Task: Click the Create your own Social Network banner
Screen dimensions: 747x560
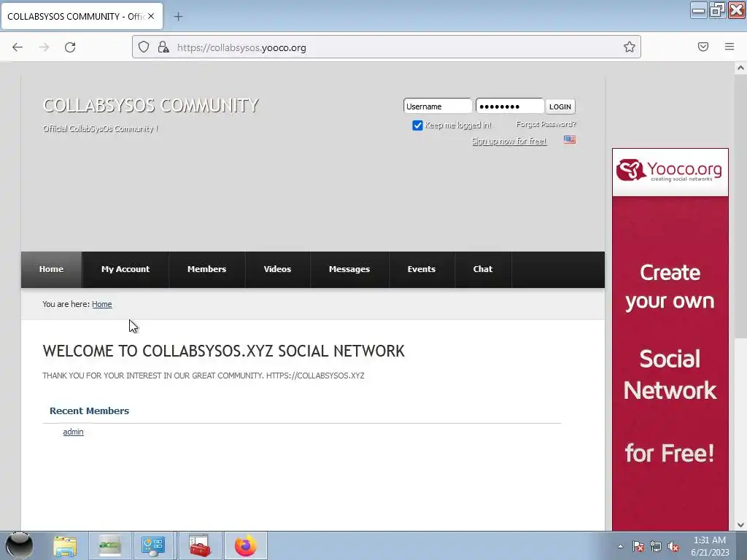Action: 670,363
